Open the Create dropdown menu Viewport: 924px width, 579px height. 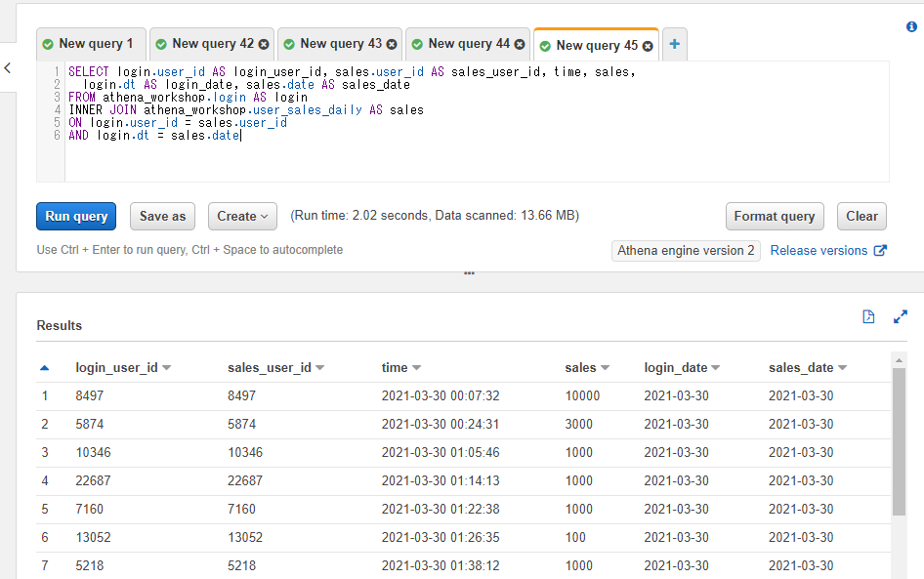[242, 216]
